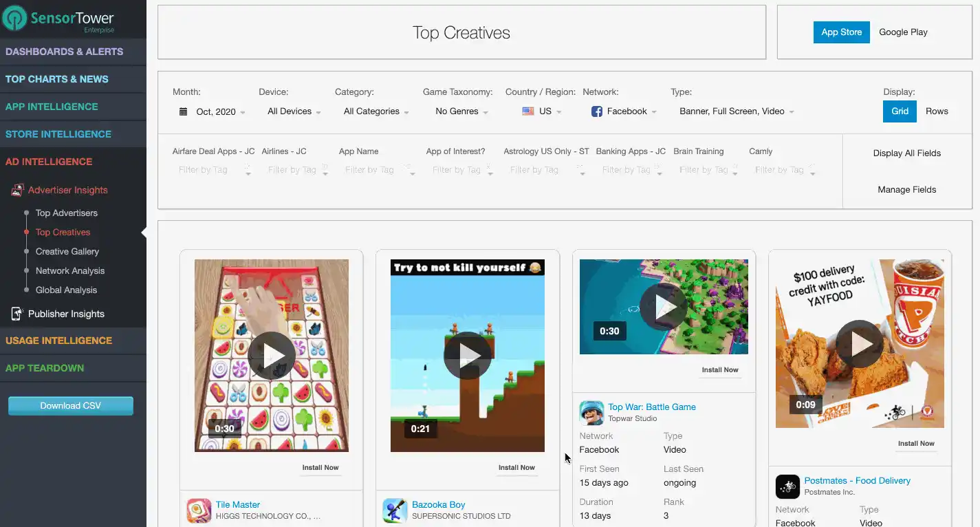Viewport: 980px width, 527px height.
Task: Open Usage Intelligence menu
Action: [73, 341]
